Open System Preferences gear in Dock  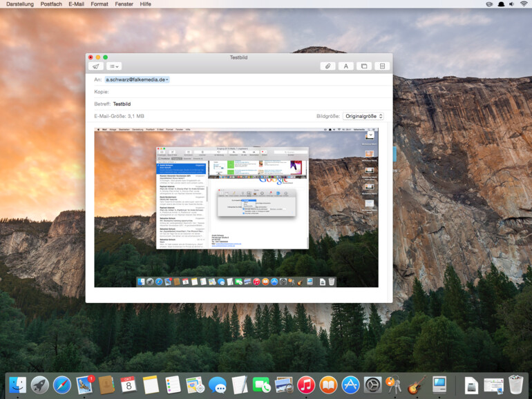(372, 385)
